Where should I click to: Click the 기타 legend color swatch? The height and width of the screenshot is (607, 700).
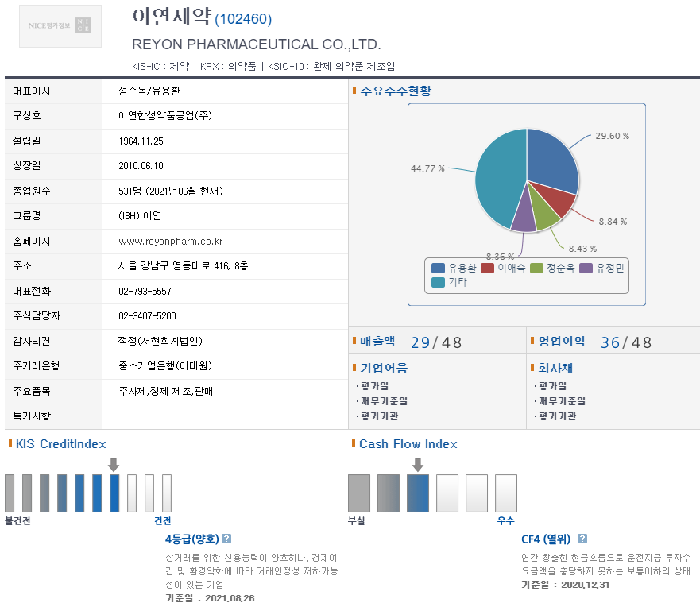(438, 282)
